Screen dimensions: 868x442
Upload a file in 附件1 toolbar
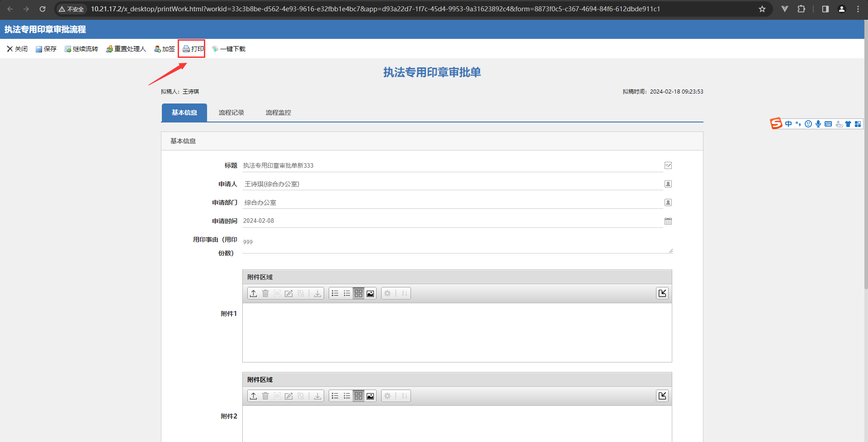(254, 293)
